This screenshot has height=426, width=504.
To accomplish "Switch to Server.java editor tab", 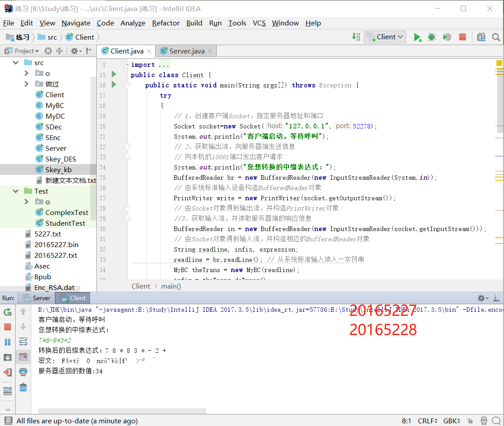I will tap(187, 51).
